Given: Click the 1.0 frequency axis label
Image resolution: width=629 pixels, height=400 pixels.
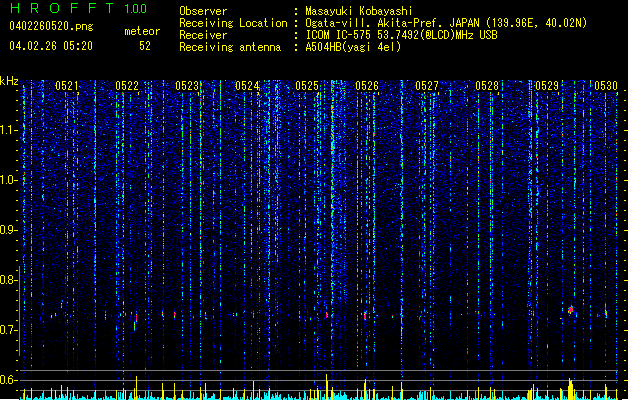Looking at the screenshot, I should (9, 180).
